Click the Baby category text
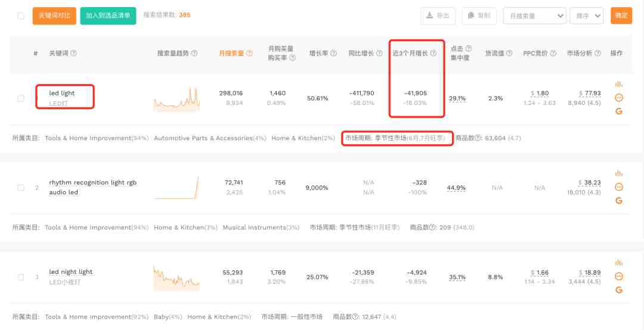 [x=161, y=317]
